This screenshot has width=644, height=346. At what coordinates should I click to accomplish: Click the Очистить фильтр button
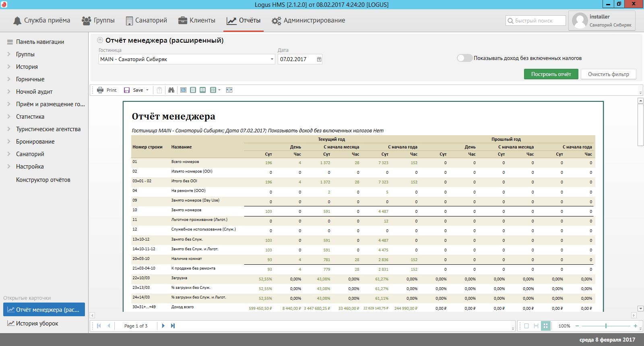(x=608, y=74)
